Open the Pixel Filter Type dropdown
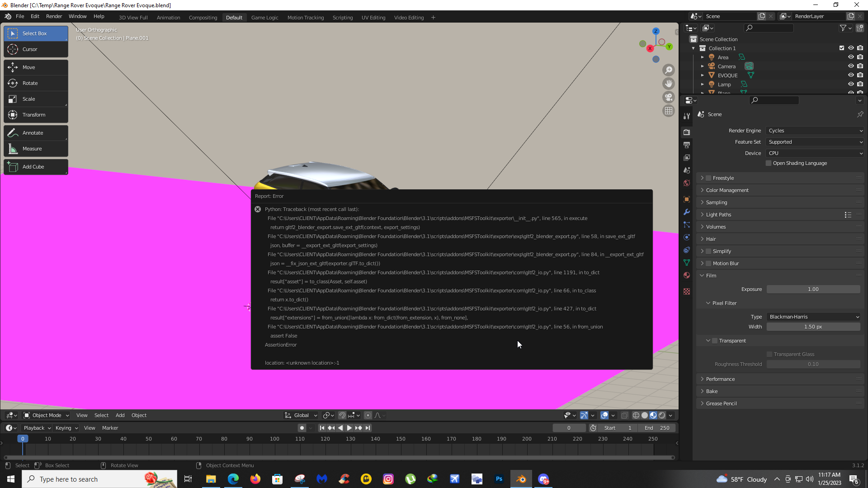Viewport: 868px width, 488px height. [x=813, y=317]
